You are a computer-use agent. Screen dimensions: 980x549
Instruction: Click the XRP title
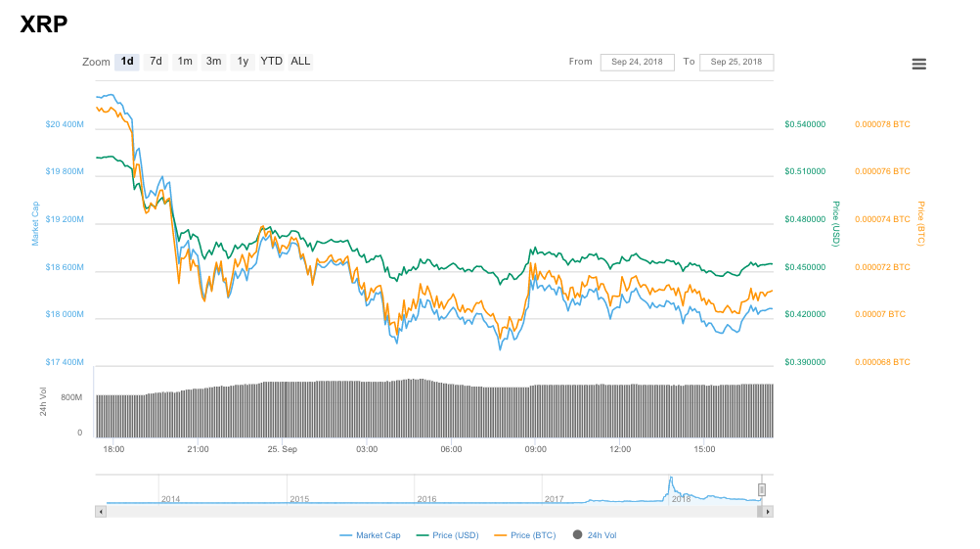pyautogui.click(x=44, y=23)
